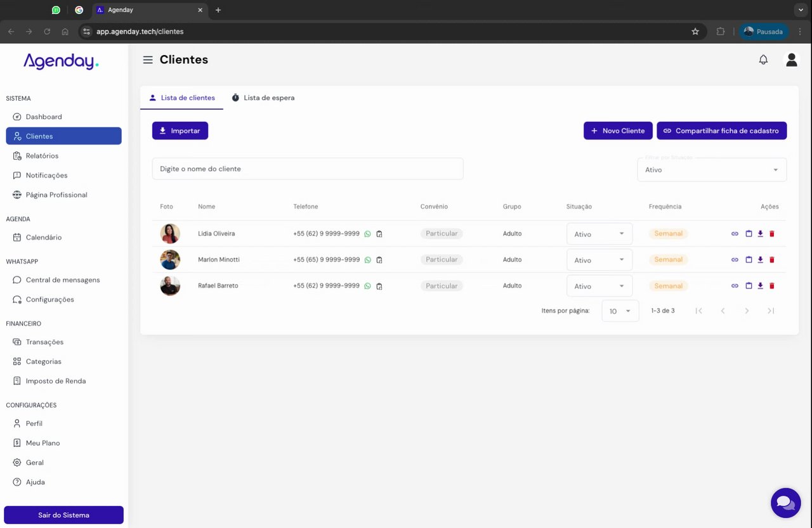
Task: Open Lidia Oliveira's profile photo
Action: point(170,233)
